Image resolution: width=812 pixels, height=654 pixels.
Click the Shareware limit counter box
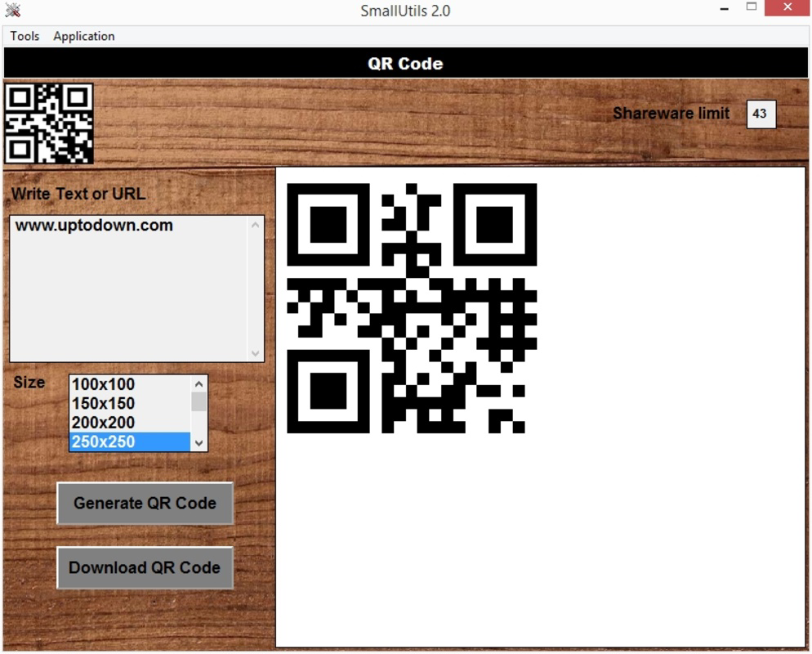click(x=761, y=114)
